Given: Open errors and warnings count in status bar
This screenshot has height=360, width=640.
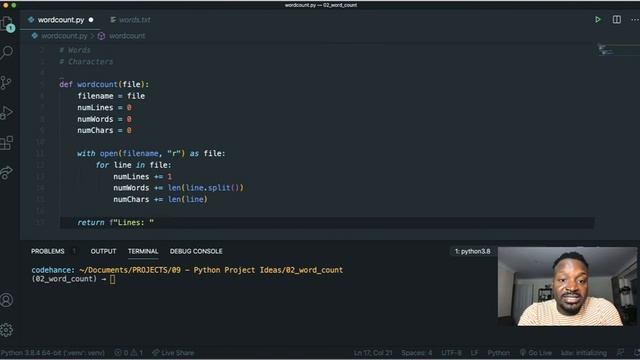Looking at the screenshot, I should coord(129,353).
